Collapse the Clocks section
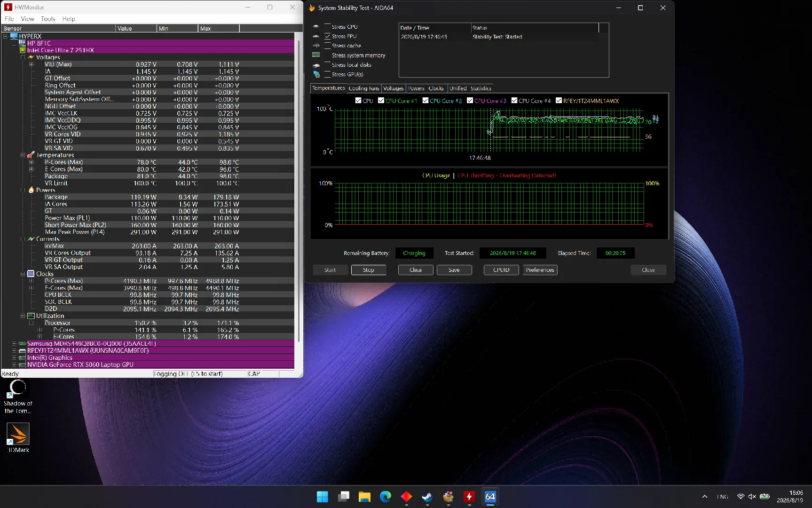Image resolution: width=812 pixels, height=508 pixels. click(x=23, y=274)
